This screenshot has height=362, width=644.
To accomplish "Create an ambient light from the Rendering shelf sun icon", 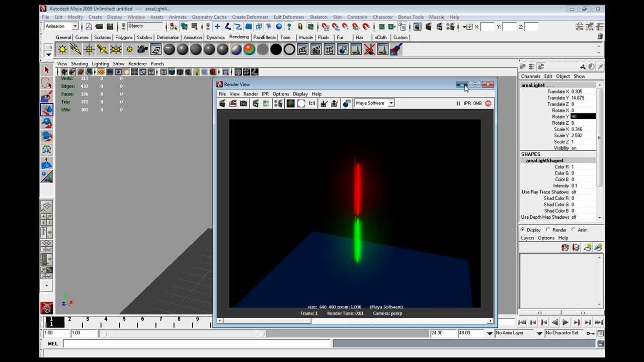I will [x=62, y=49].
